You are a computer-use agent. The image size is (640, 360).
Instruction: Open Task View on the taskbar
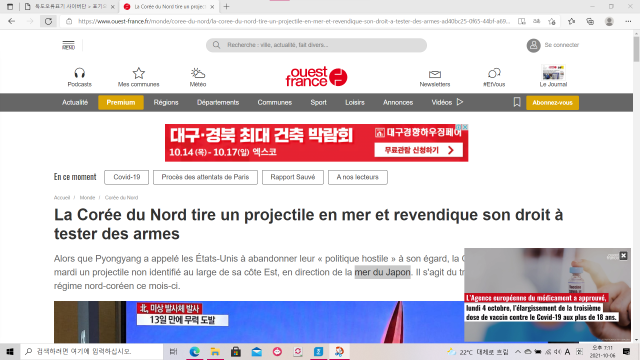tap(173, 351)
